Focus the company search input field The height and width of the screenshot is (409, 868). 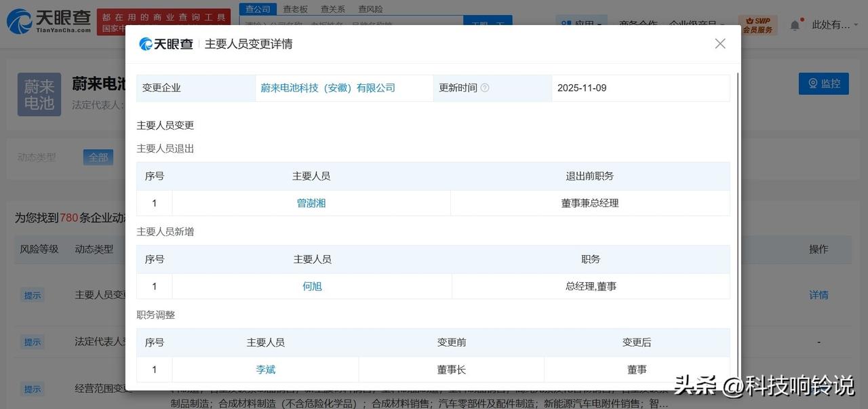click(351, 22)
